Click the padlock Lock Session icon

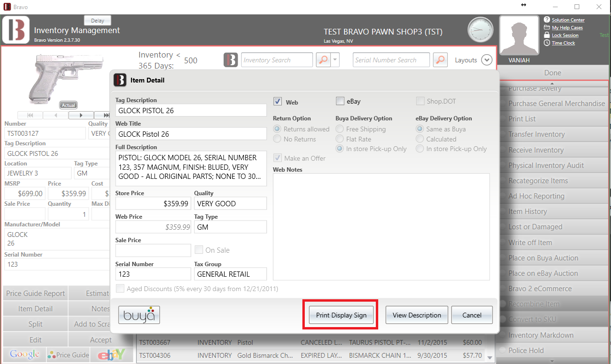pyautogui.click(x=547, y=35)
